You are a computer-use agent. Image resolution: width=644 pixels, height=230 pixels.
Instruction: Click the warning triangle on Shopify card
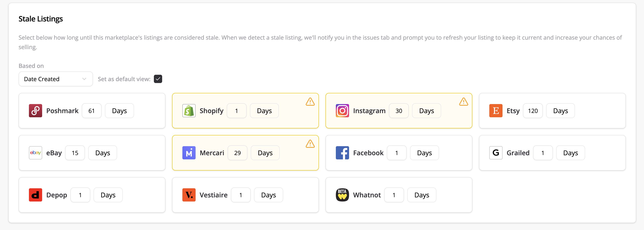click(310, 102)
